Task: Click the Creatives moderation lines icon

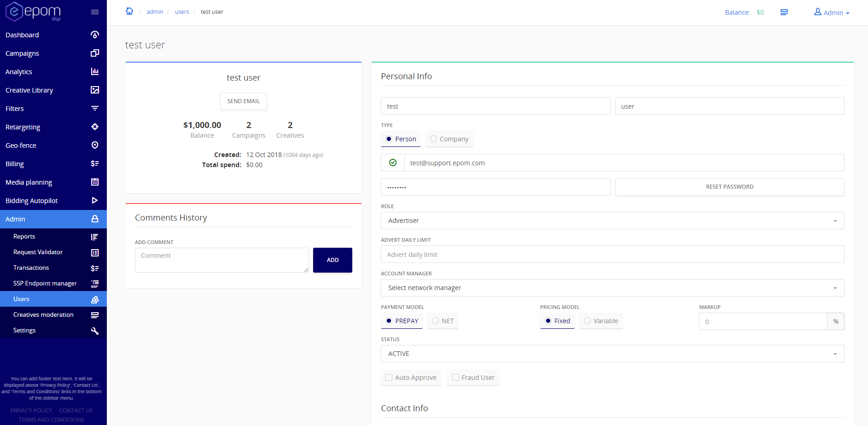Action: (x=95, y=315)
